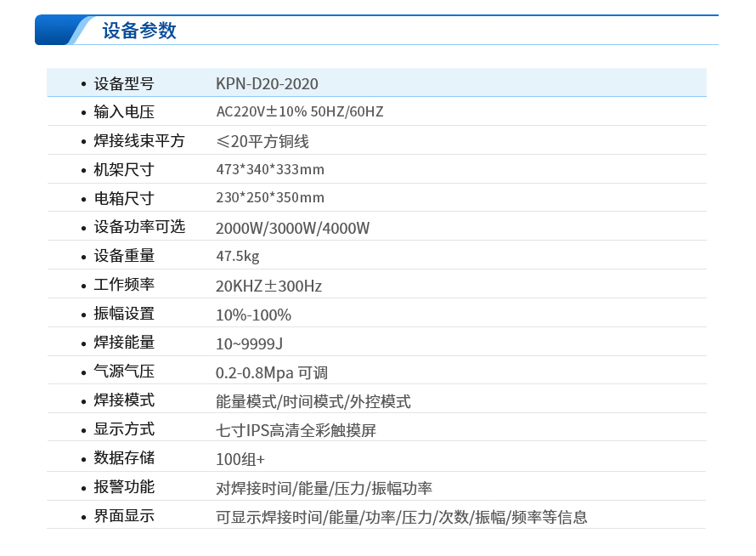Select the voltage value AC220V±10% 50HZ/60HZ
Screen dimensions: 756x556
pyautogui.click(x=299, y=111)
